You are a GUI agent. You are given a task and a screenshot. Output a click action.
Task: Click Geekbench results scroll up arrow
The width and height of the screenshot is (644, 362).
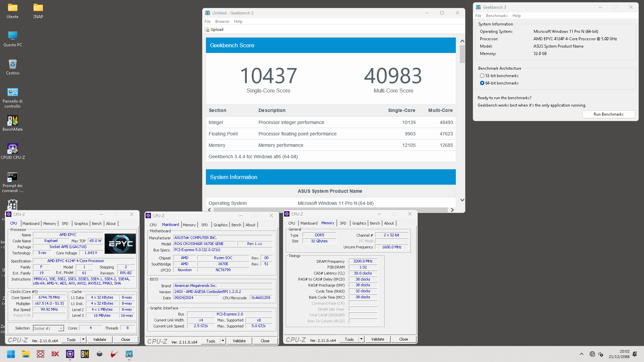point(462,41)
